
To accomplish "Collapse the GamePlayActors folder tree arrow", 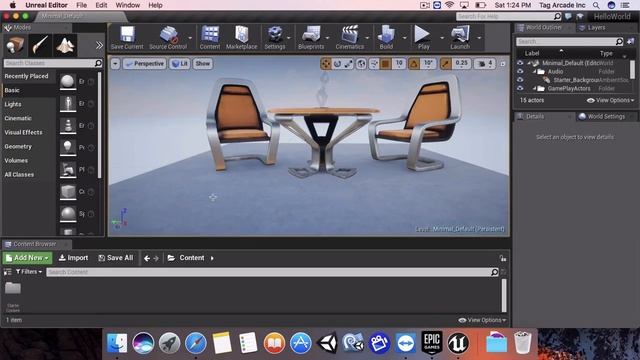I will tap(534, 88).
